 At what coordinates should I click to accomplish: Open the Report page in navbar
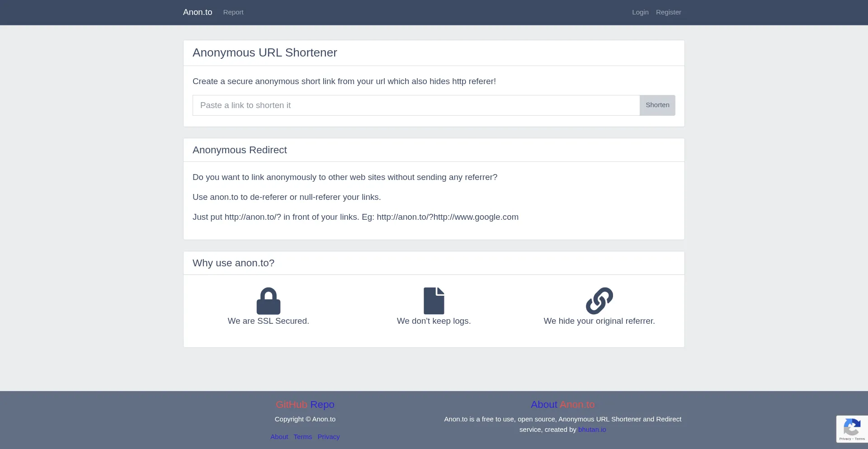pyautogui.click(x=233, y=12)
